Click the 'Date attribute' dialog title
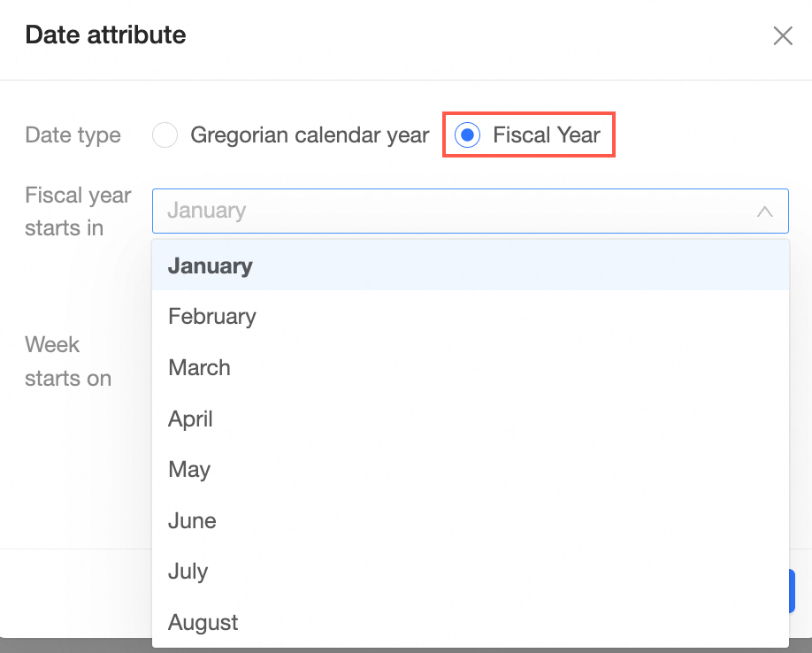This screenshot has height=653, width=812. coord(105,35)
